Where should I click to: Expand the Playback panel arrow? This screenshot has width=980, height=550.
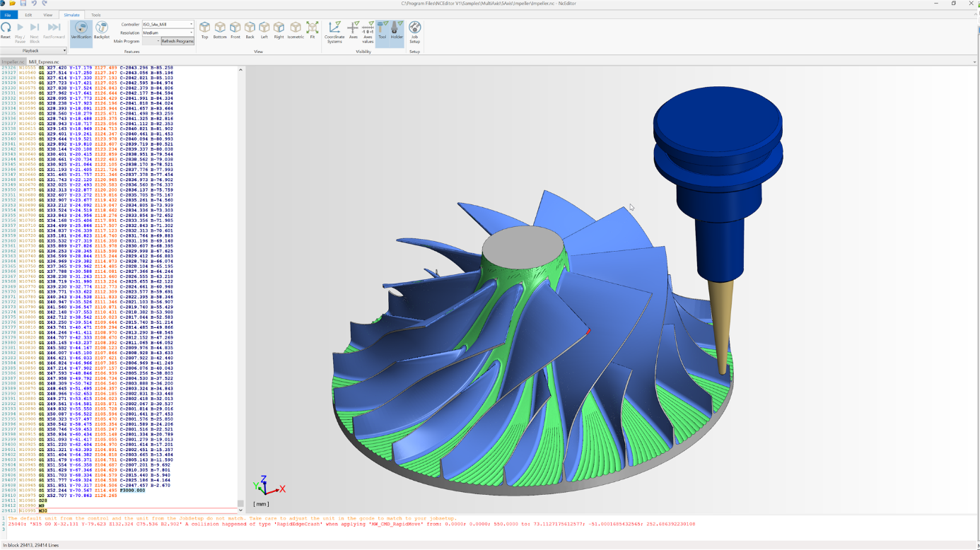[64, 51]
